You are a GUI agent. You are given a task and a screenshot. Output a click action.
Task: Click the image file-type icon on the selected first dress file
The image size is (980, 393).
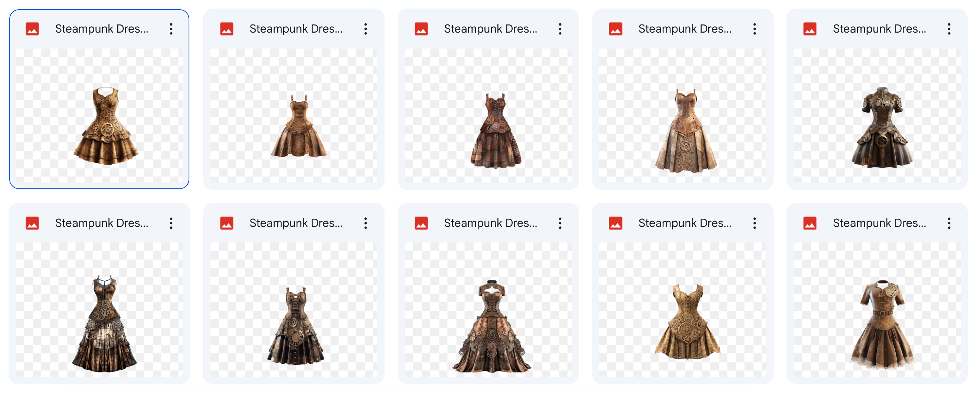coord(32,29)
